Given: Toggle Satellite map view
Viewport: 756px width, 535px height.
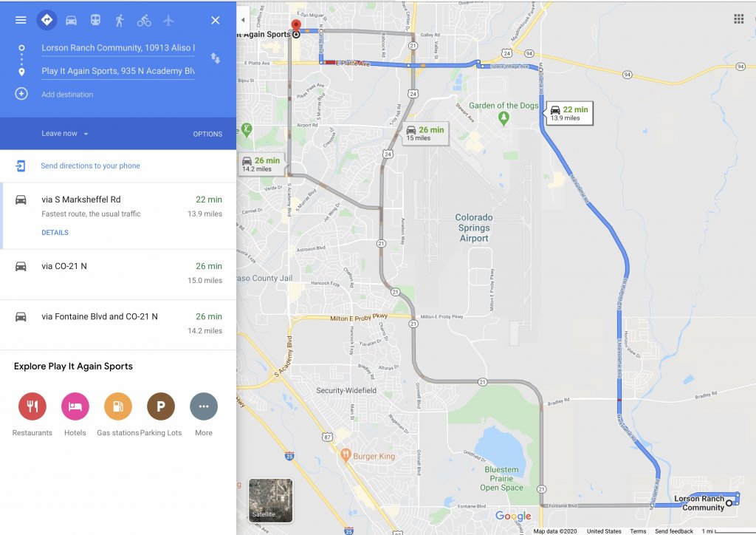Looking at the screenshot, I should 270,500.
